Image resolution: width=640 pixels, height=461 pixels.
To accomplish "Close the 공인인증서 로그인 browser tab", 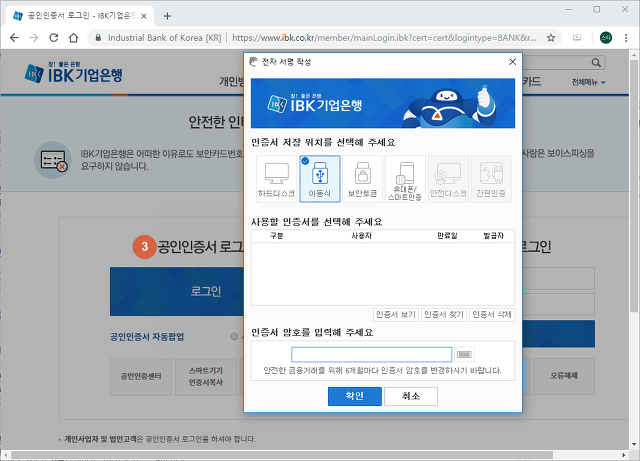I will (144, 16).
